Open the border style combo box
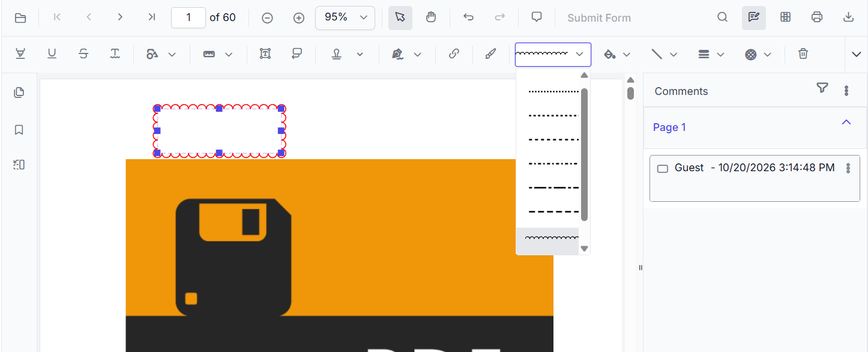 pos(553,54)
